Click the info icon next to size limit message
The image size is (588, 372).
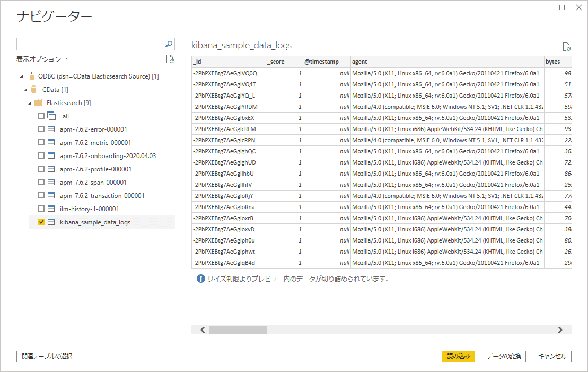coord(200,279)
